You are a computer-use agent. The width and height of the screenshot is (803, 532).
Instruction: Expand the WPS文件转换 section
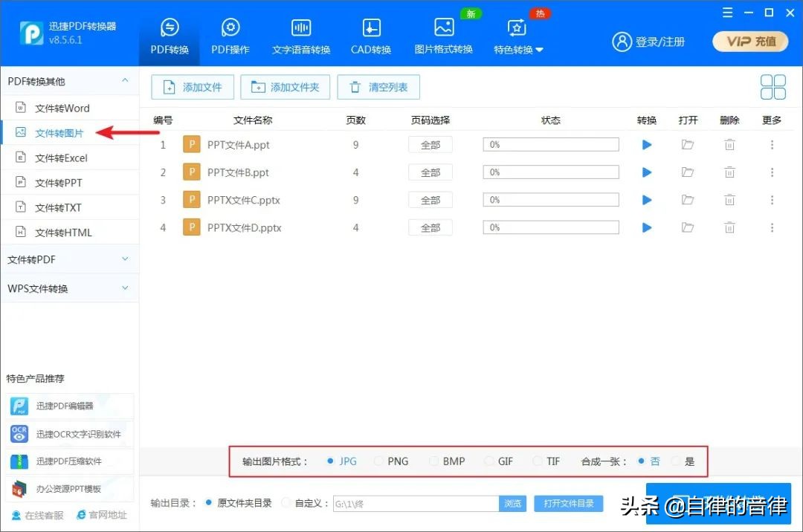pyautogui.click(x=69, y=288)
